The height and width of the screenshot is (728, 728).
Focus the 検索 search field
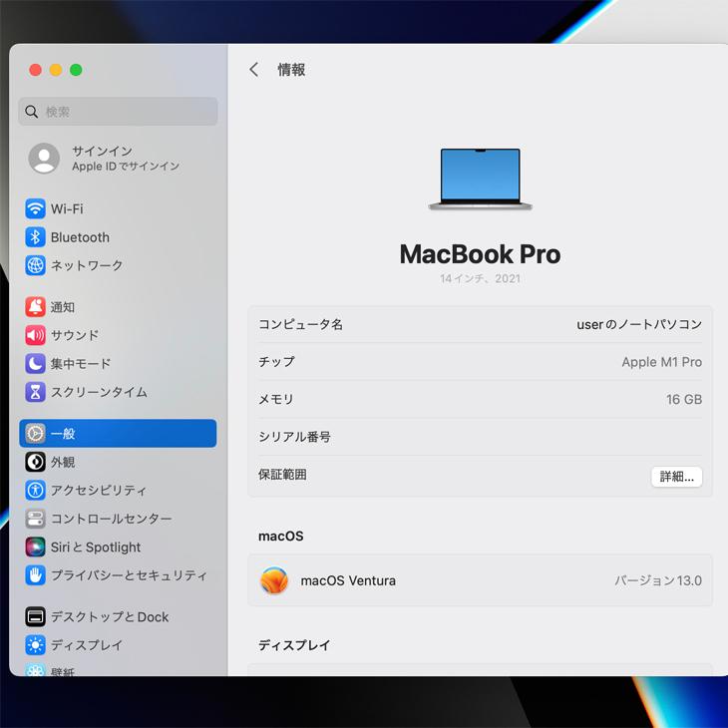[x=118, y=112]
